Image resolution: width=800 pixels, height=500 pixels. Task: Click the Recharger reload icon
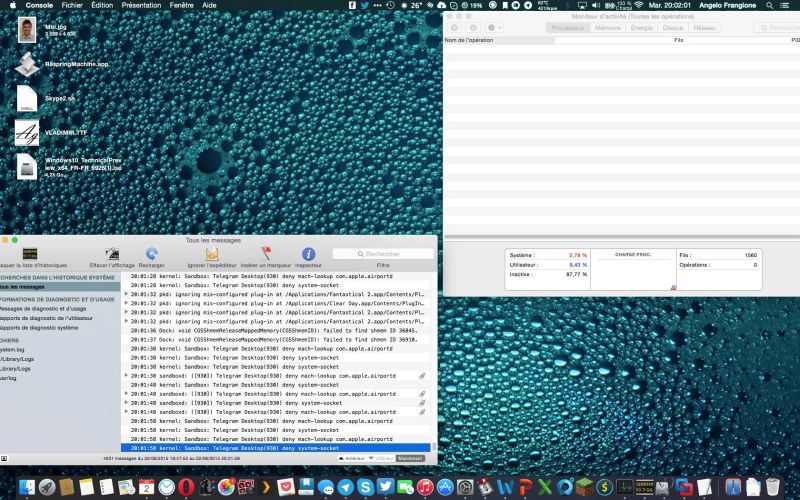[x=152, y=254]
